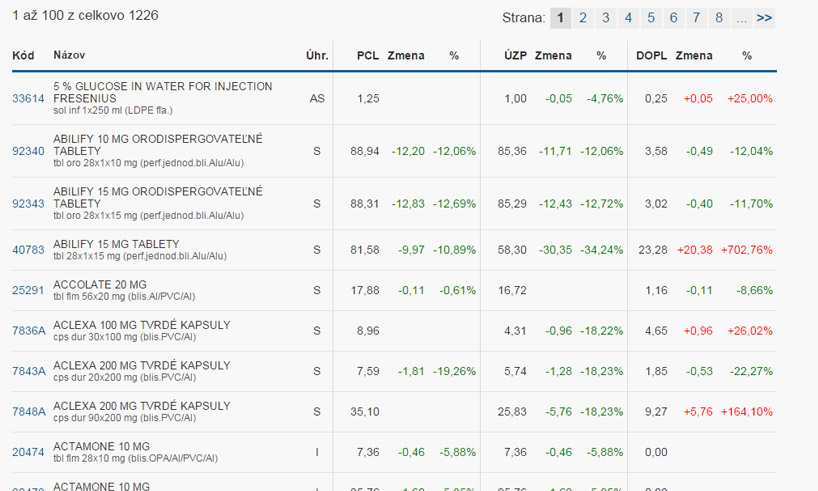Go to page 7 in pagination
Image resolution: width=818 pixels, height=491 pixels.
[696, 18]
